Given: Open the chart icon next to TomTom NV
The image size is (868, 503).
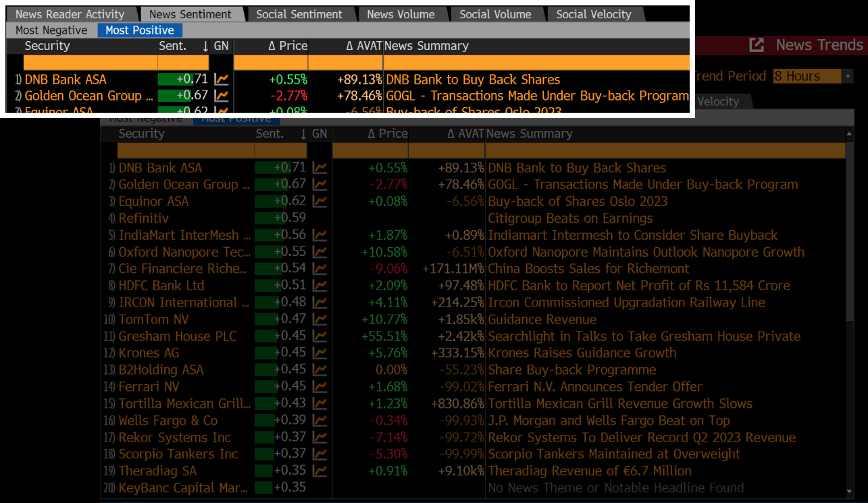Looking at the screenshot, I should pyautogui.click(x=320, y=319).
